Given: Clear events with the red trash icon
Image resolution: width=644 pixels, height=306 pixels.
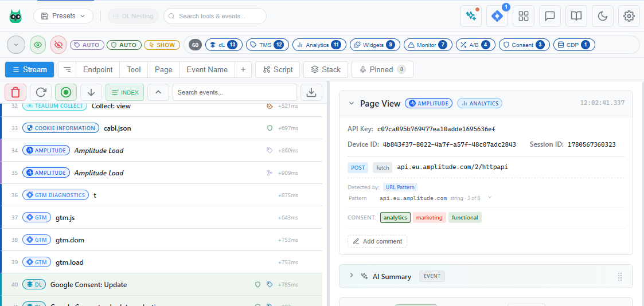Looking at the screenshot, I should pyautogui.click(x=15, y=92).
